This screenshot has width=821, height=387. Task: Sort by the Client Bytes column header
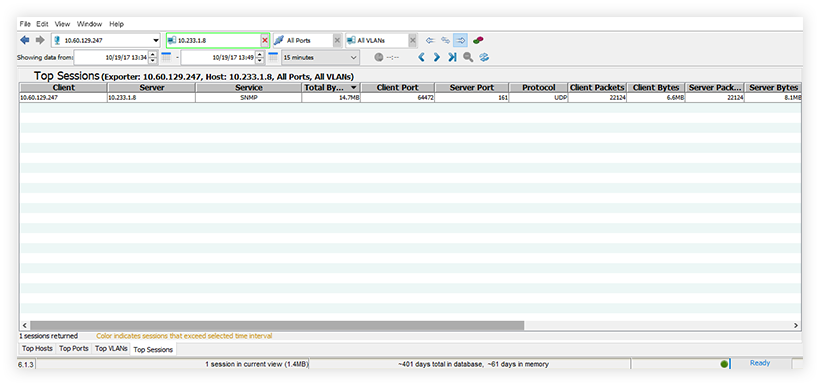click(656, 88)
